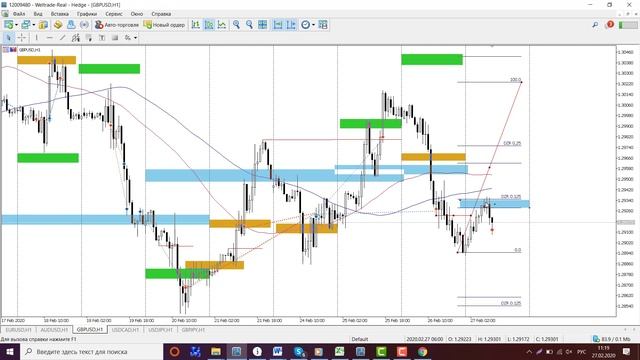
Task: Toggle the Авто-торговля auto-trading button
Action: pos(117,25)
